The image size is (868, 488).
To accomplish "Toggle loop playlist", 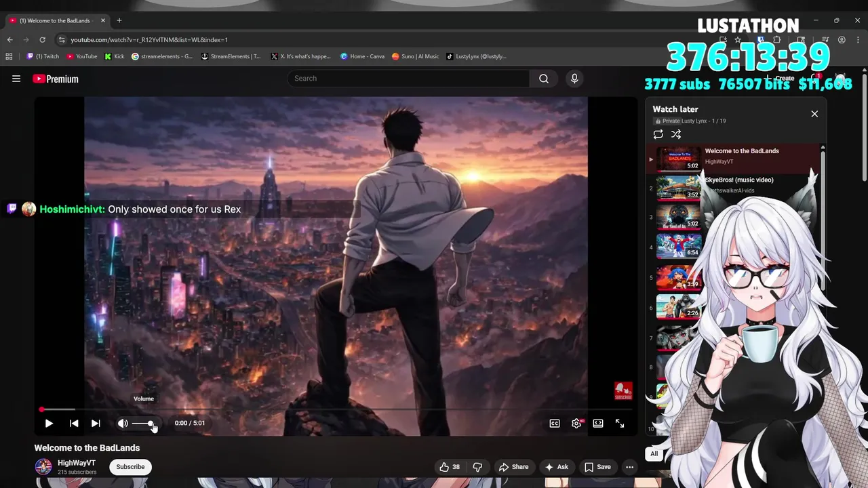I will pos(658,134).
